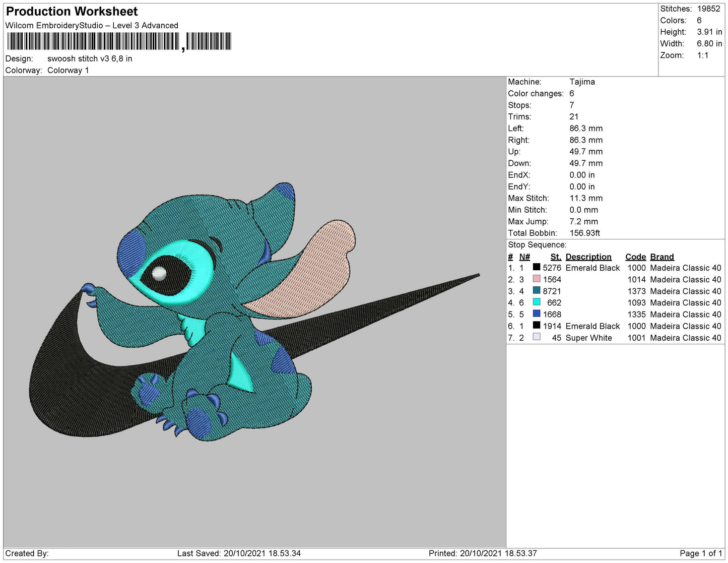This screenshot has height=563, width=728.
Task: Click the Description column header
Action: click(x=588, y=257)
